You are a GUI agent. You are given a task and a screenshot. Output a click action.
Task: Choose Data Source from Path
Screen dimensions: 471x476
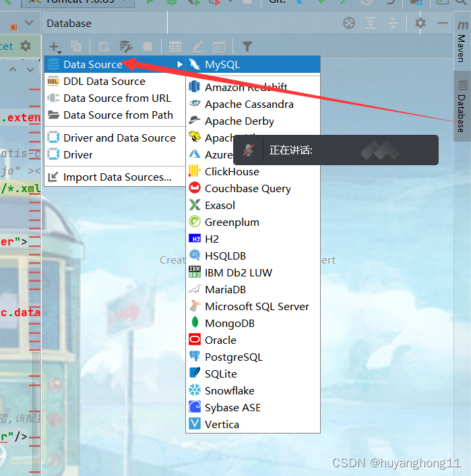(x=115, y=115)
